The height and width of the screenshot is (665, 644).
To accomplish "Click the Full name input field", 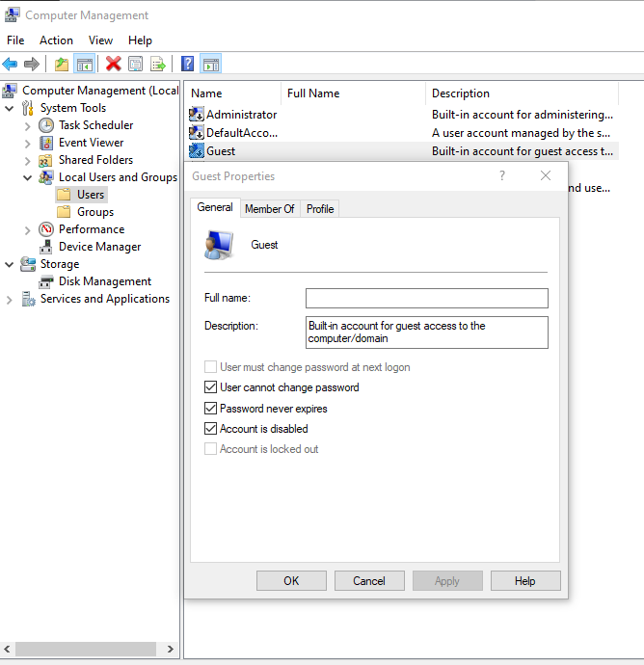I will coord(427,298).
